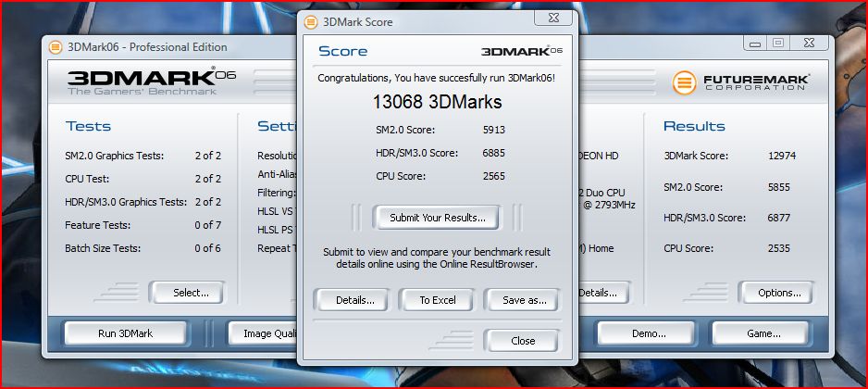Image resolution: width=868 pixels, height=389 pixels.
Task: Click the Tests section heading
Action: click(88, 126)
